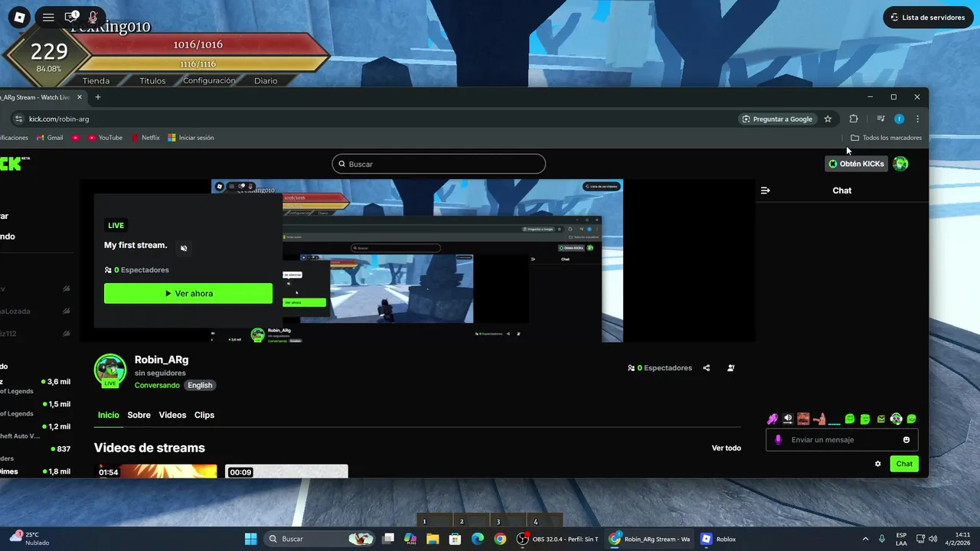Show hidden system tray icons chevron
The height and width of the screenshot is (551, 980).
click(x=865, y=539)
